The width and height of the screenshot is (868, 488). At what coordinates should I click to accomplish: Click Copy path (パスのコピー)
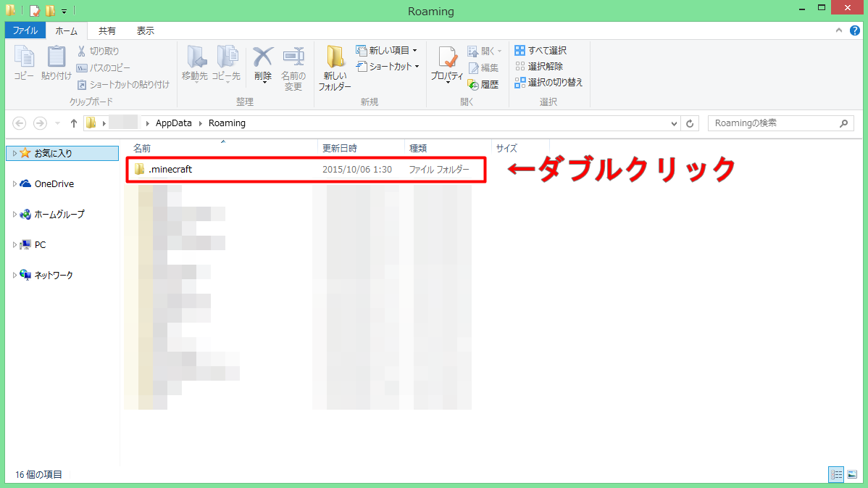pos(104,67)
